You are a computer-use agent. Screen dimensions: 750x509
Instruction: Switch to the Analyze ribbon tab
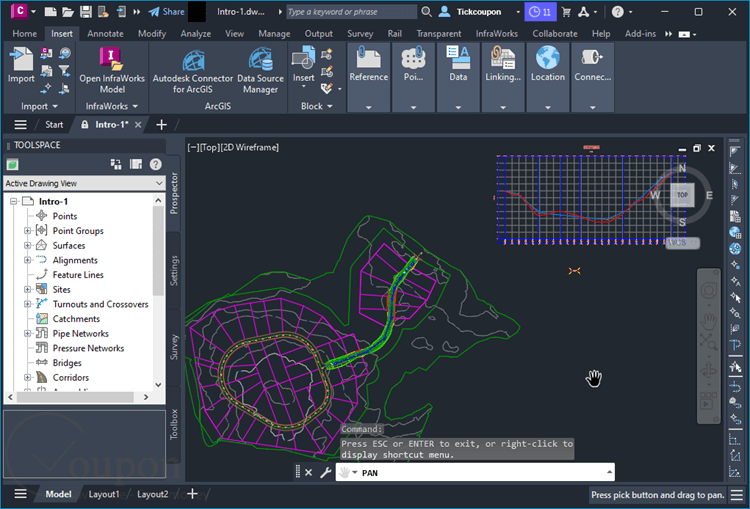pos(196,33)
